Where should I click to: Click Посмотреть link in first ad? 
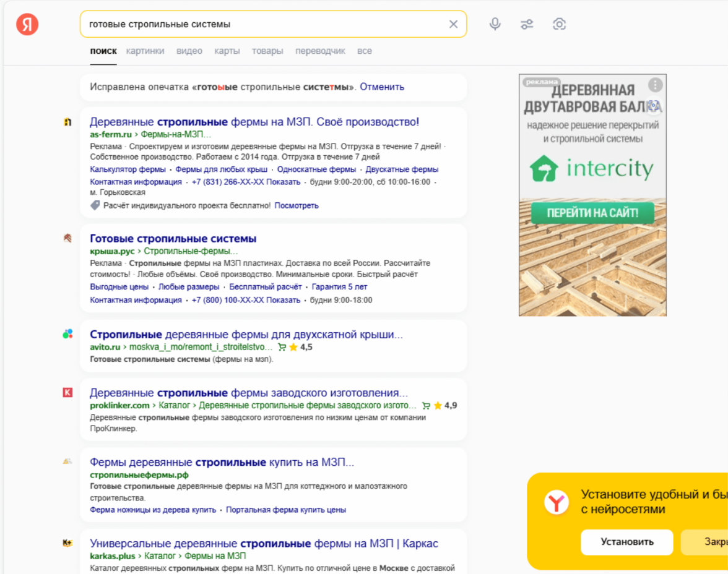pyautogui.click(x=296, y=205)
